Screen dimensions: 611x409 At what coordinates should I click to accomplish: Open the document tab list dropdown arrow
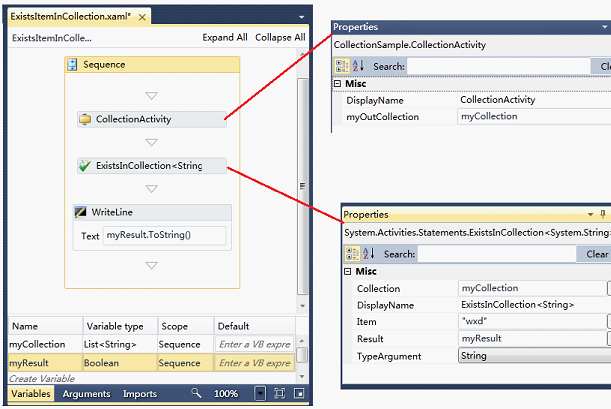tap(301, 17)
